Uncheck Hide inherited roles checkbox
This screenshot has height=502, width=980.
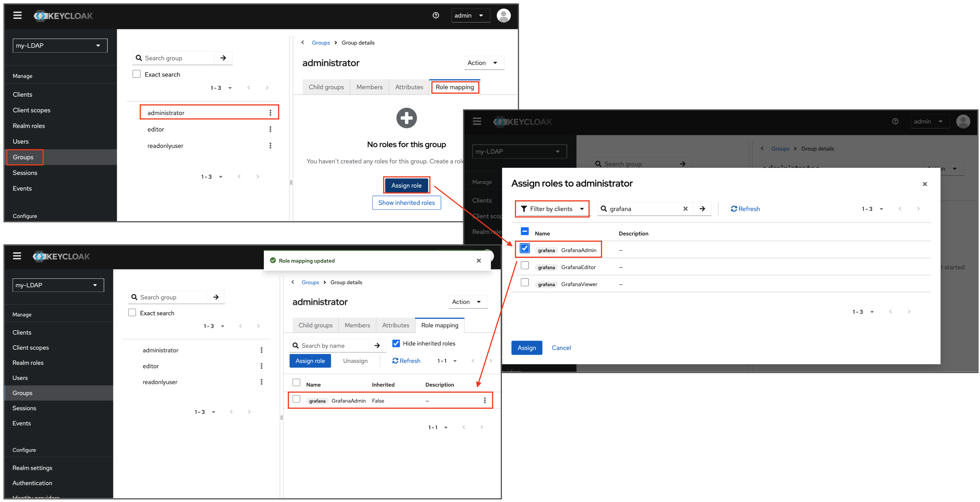pos(396,343)
